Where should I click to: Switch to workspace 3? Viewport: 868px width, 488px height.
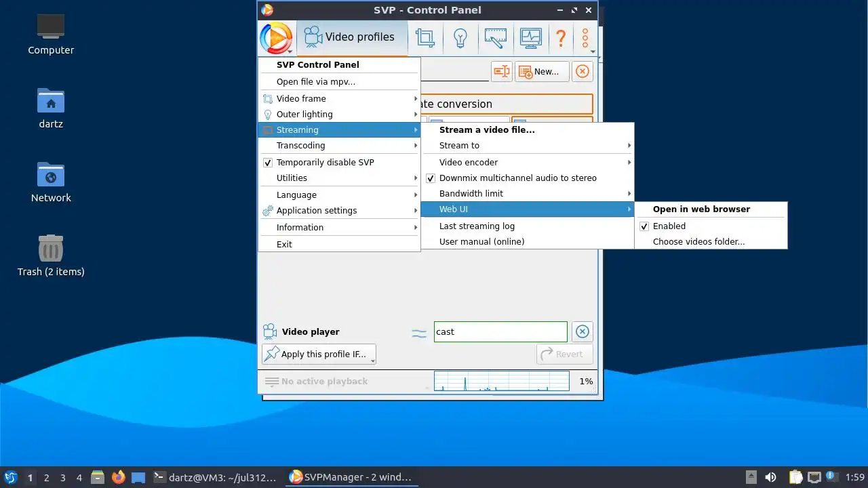[x=62, y=478]
